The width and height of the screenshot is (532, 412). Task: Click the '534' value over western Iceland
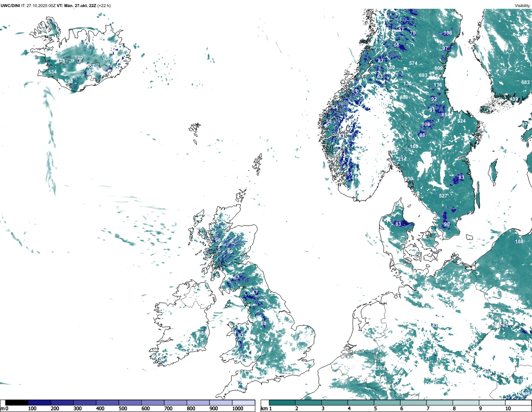(x=52, y=72)
